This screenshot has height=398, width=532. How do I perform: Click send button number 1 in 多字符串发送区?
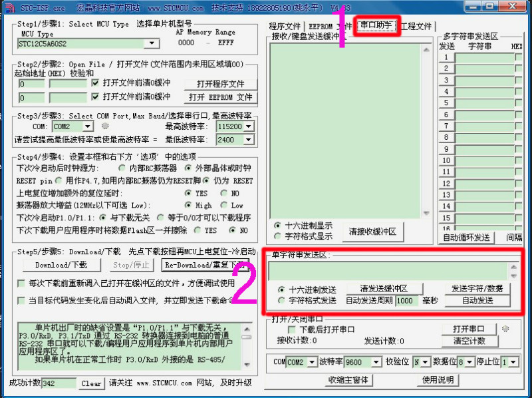[x=447, y=57]
